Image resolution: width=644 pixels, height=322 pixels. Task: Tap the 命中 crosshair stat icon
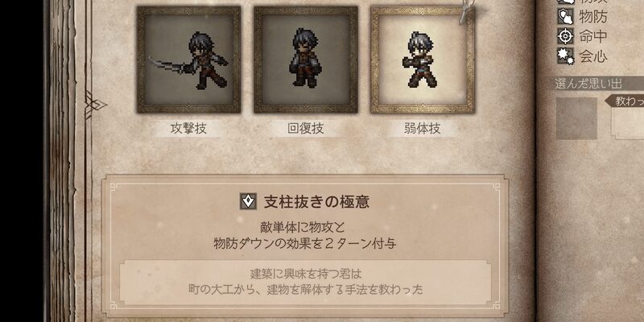pos(566,36)
